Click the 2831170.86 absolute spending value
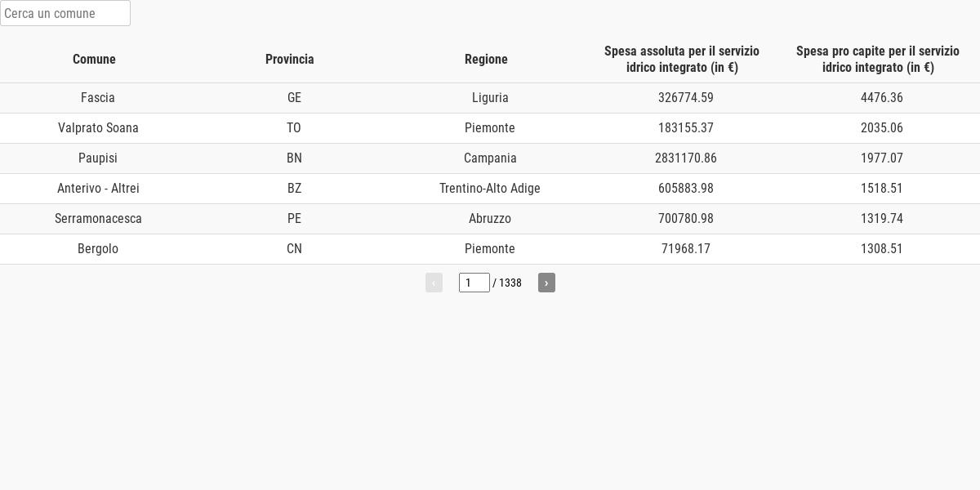Viewport: 980px width, 490px height. click(686, 158)
